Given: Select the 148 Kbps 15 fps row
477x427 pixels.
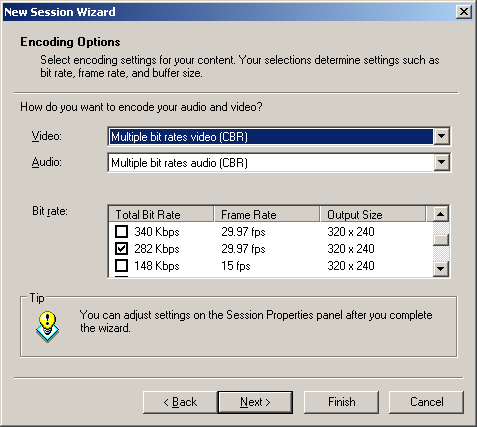Looking at the screenshot, I should [x=271, y=266].
